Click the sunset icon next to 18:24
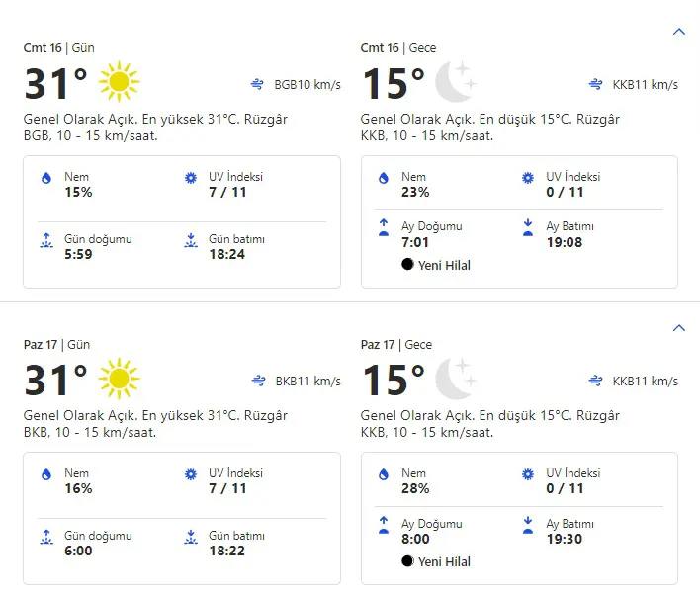Image resolution: width=700 pixels, height=595 pixels. (x=191, y=240)
